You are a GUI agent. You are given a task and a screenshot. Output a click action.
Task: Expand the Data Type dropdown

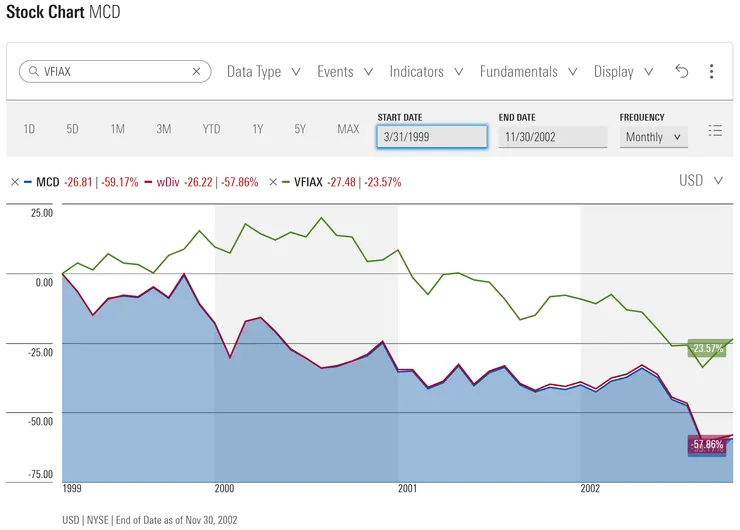[264, 72]
